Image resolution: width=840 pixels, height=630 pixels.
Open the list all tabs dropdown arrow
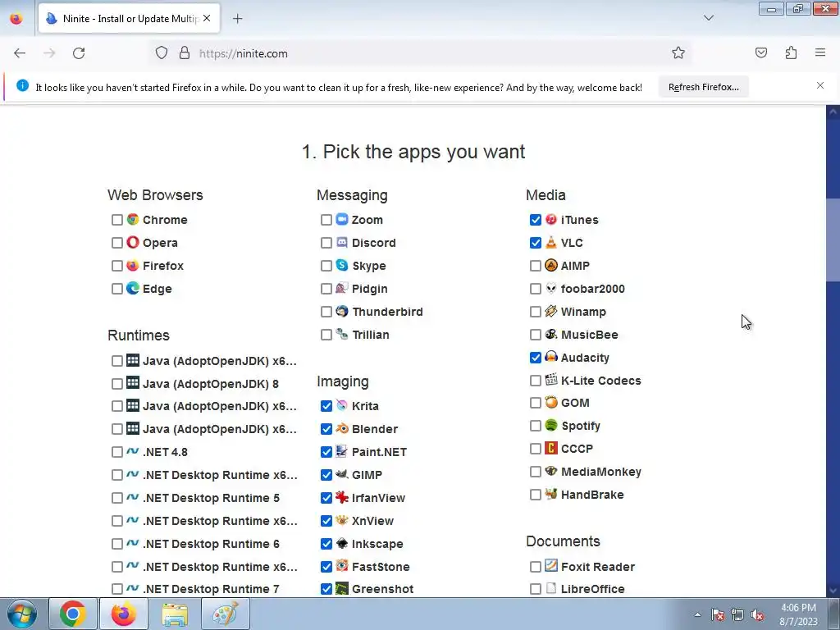[x=708, y=18]
